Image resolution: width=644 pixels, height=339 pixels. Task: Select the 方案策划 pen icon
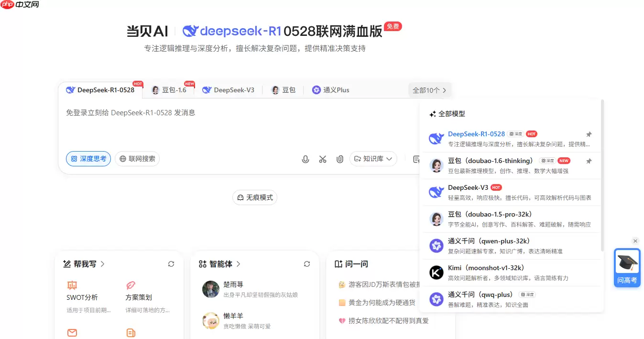point(131,285)
